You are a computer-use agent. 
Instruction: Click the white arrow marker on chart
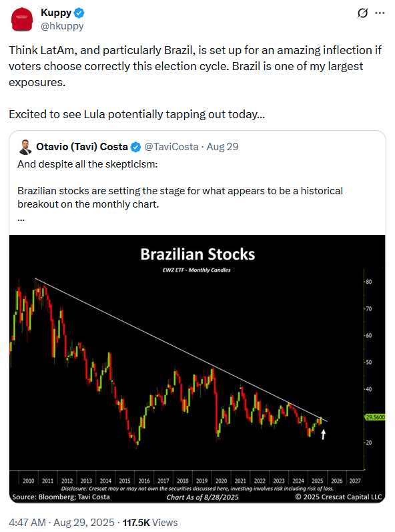pos(323,435)
